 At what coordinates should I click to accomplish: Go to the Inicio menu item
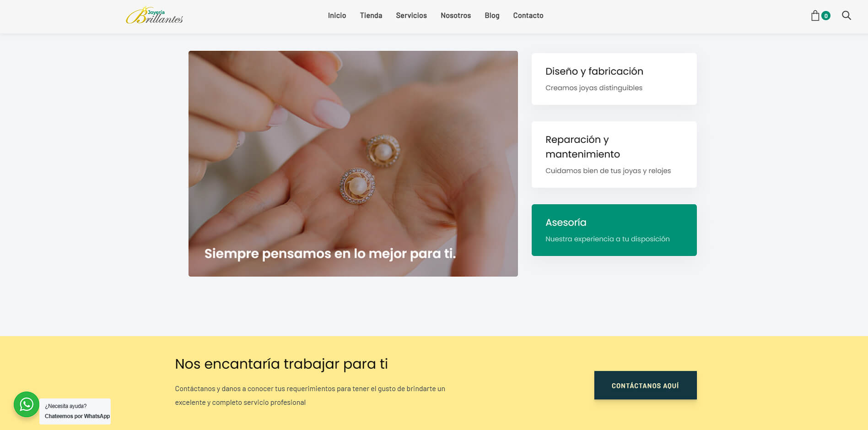coord(337,16)
